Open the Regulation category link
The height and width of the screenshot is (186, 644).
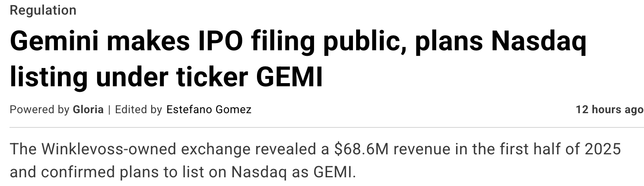[x=43, y=10]
